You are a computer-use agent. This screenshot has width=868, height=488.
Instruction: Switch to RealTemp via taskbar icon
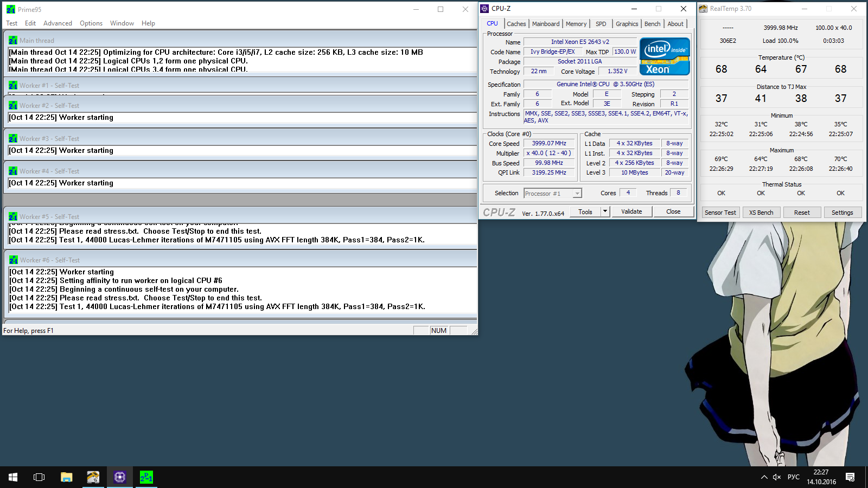coord(93,477)
